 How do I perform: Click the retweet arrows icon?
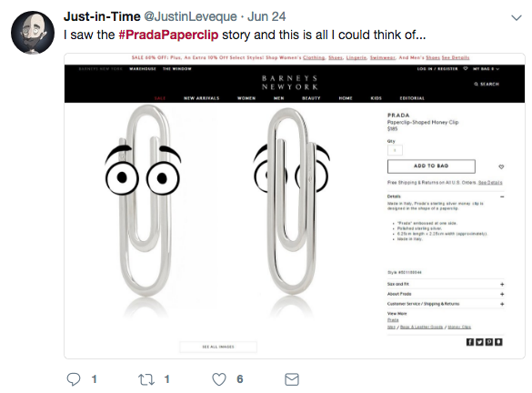click(146, 379)
